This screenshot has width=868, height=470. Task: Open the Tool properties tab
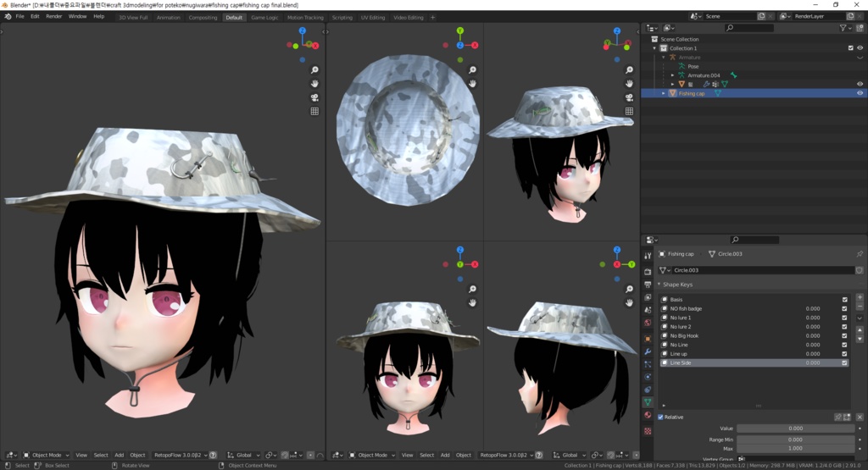[x=648, y=256]
